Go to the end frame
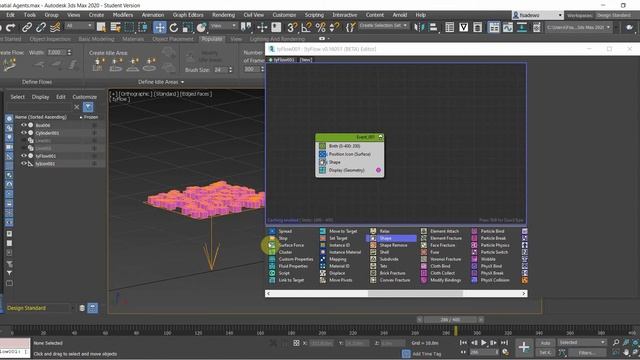The height and width of the screenshot is (360, 640). pyautogui.click(x=504, y=342)
